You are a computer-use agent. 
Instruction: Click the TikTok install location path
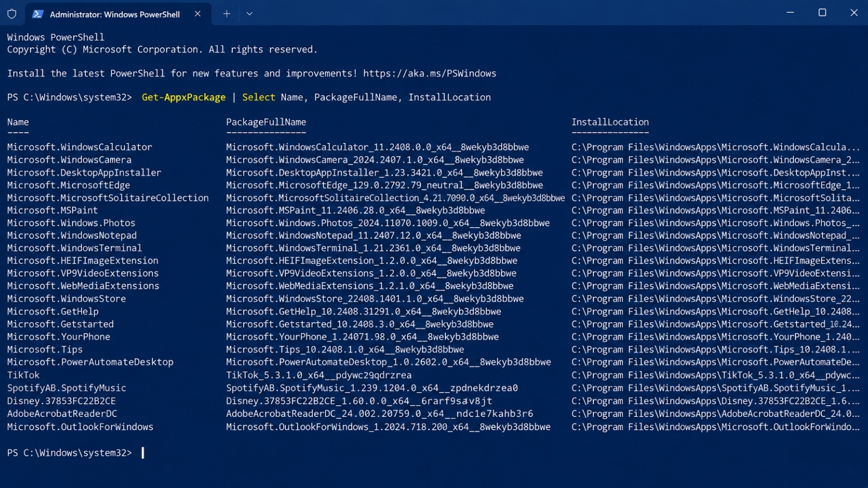pos(716,375)
